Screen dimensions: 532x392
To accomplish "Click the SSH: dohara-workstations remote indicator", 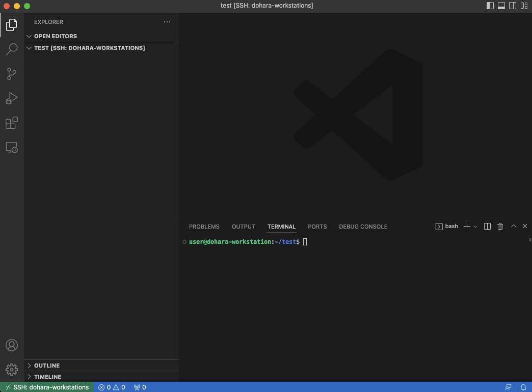I will click(46, 387).
